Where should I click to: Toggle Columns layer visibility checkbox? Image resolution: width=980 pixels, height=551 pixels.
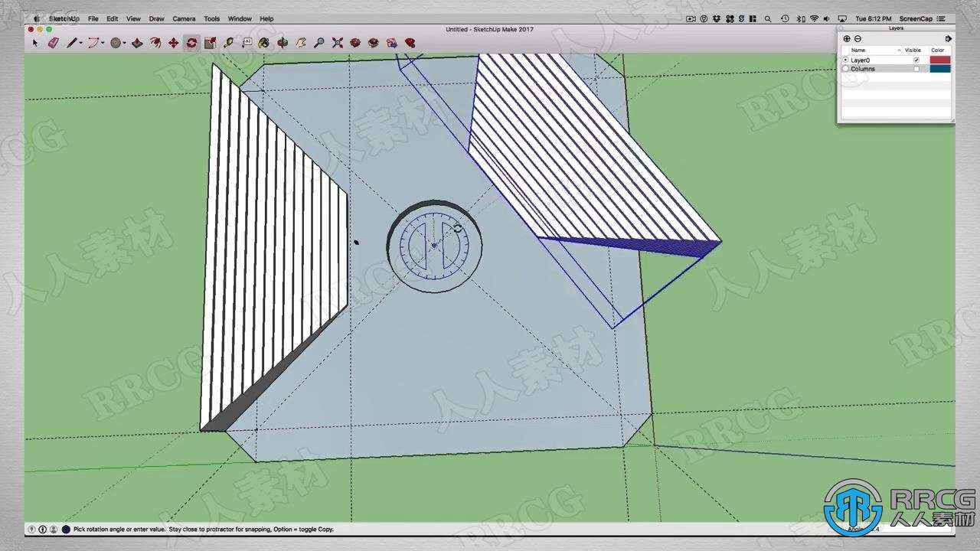tap(916, 69)
